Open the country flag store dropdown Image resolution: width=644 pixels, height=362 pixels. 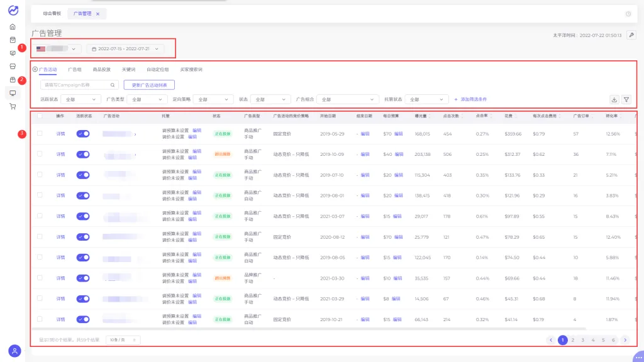click(56, 49)
